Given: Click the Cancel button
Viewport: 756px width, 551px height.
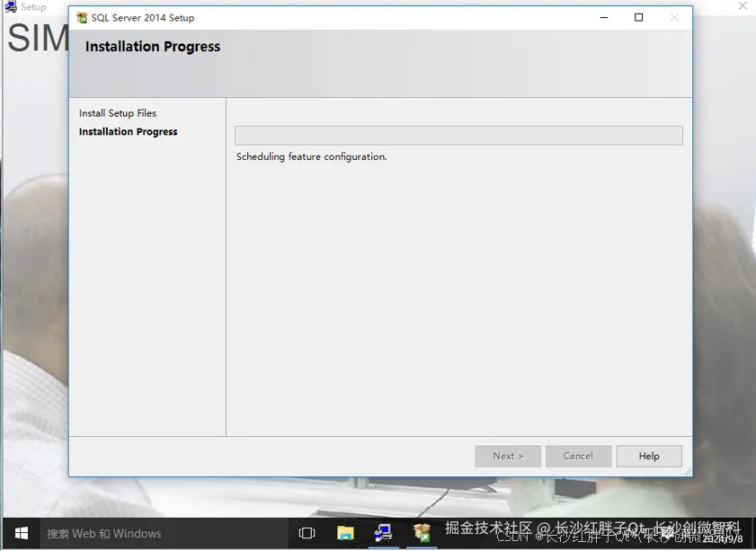Looking at the screenshot, I should [578, 456].
